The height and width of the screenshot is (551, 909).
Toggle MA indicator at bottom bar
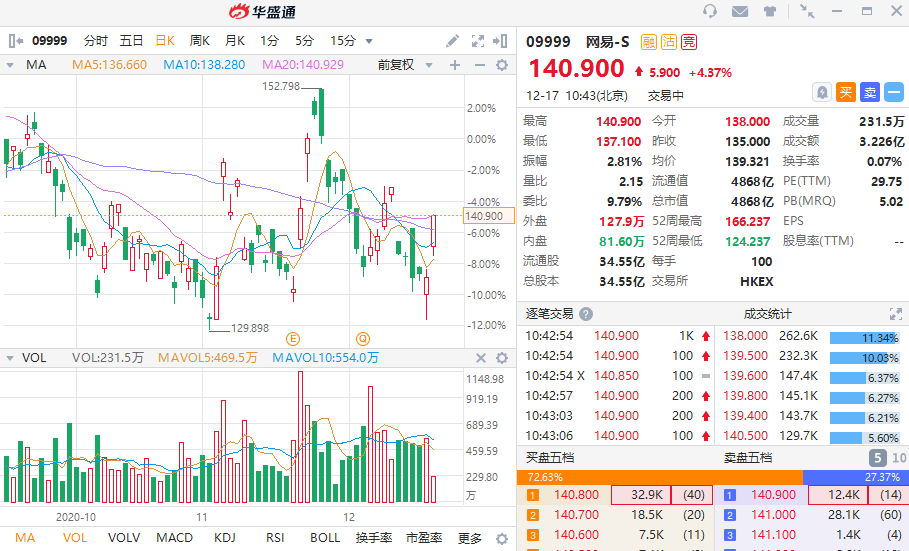click(25, 538)
